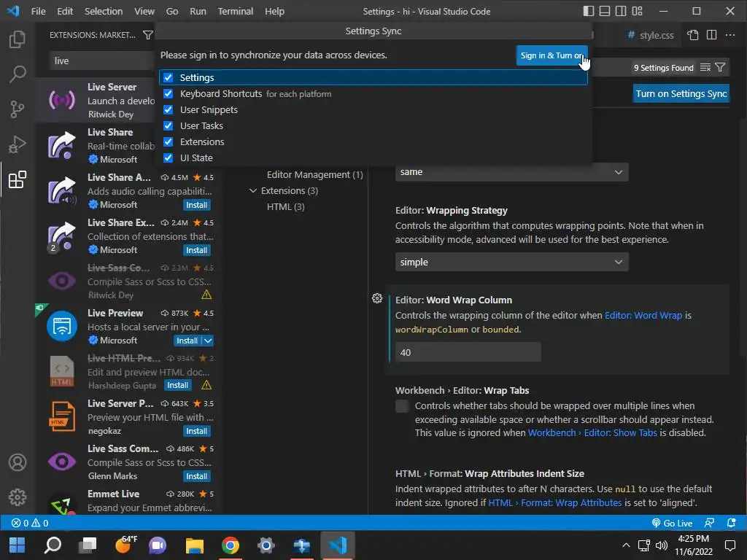
Task: Open the Terminal menu
Action: coord(236,11)
